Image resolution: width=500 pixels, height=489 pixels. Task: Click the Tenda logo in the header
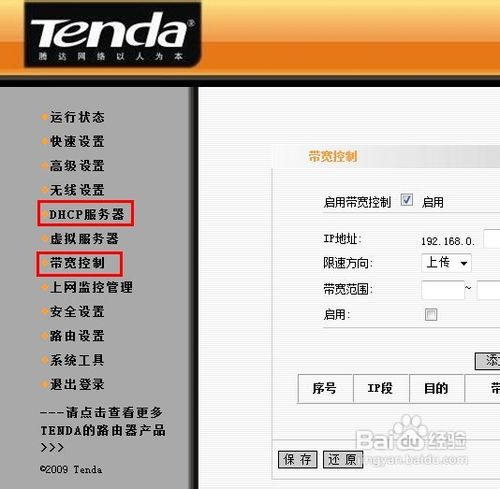pos(113,35)
